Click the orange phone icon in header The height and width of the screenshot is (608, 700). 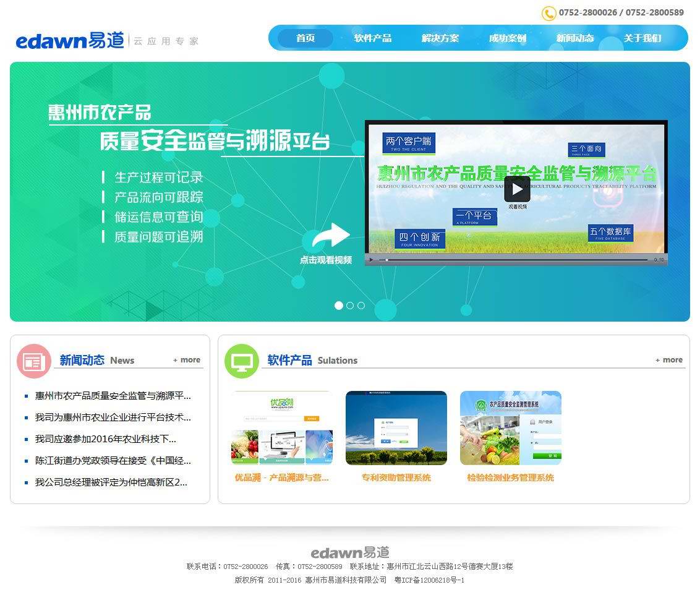[548, 14]
